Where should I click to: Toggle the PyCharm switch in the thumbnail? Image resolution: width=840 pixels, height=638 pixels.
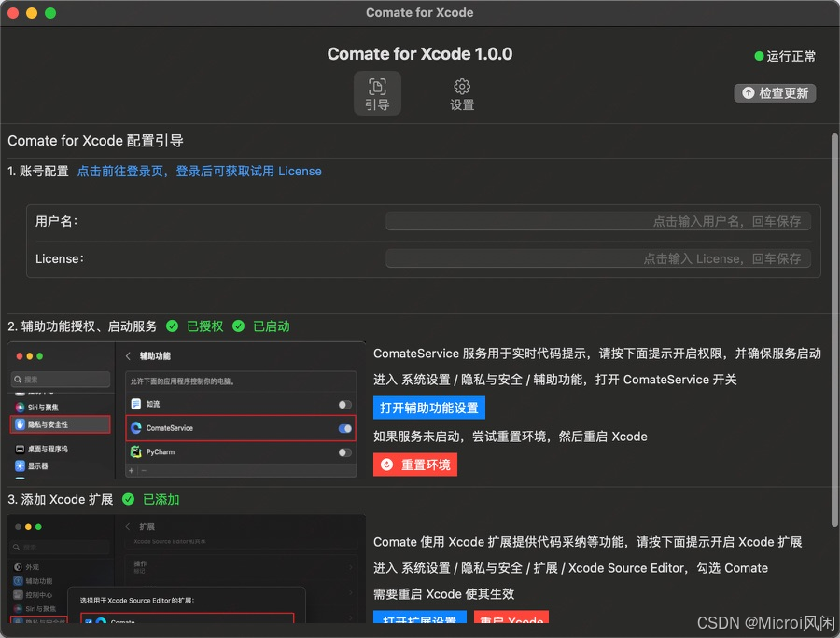(345, 452)
